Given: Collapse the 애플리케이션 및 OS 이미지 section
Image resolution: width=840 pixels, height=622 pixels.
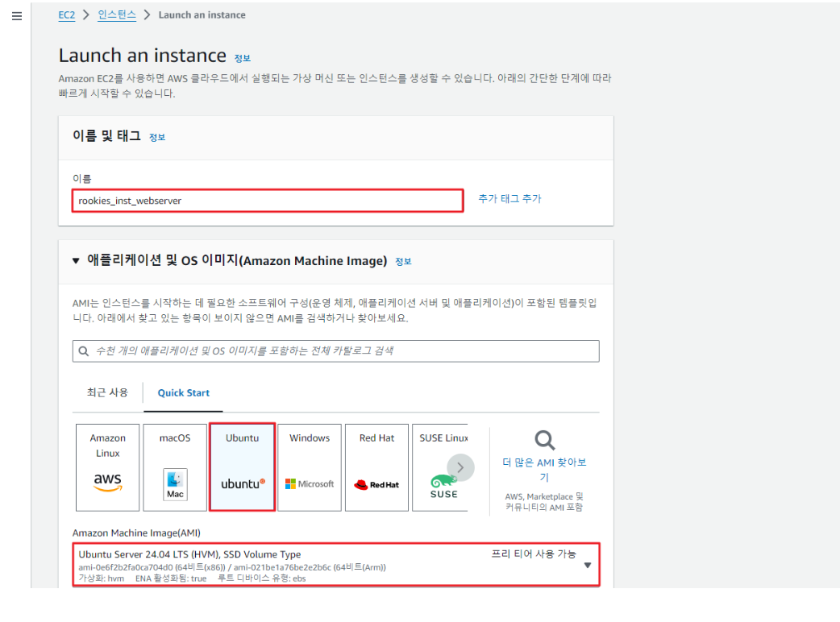Looking at the screenshot, I should 76,261.
